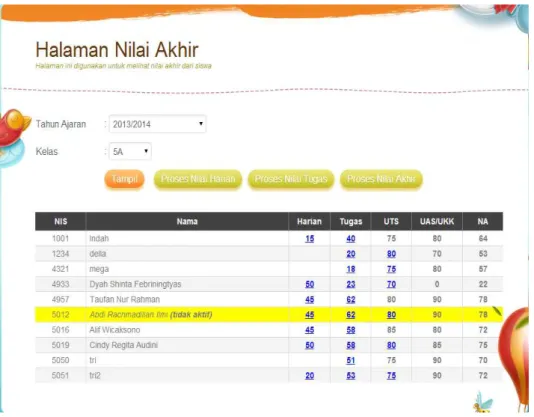Open the Tahun Ajaran 2013/2014 dropdown
Image resolution: width=534 pixels, height=417 pixels.
tap(157, 124)
